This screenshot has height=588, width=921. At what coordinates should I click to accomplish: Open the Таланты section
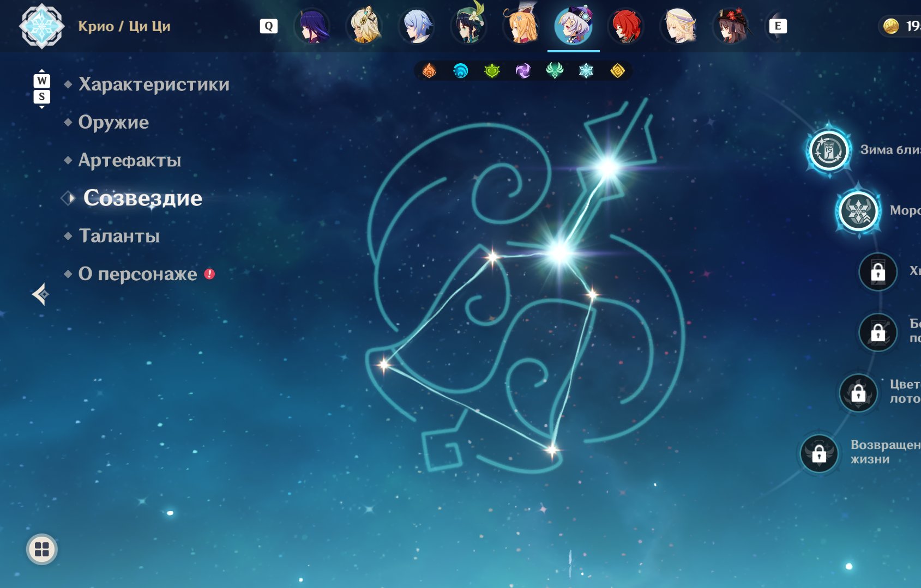pyautogui.click(x=119, y=236)
